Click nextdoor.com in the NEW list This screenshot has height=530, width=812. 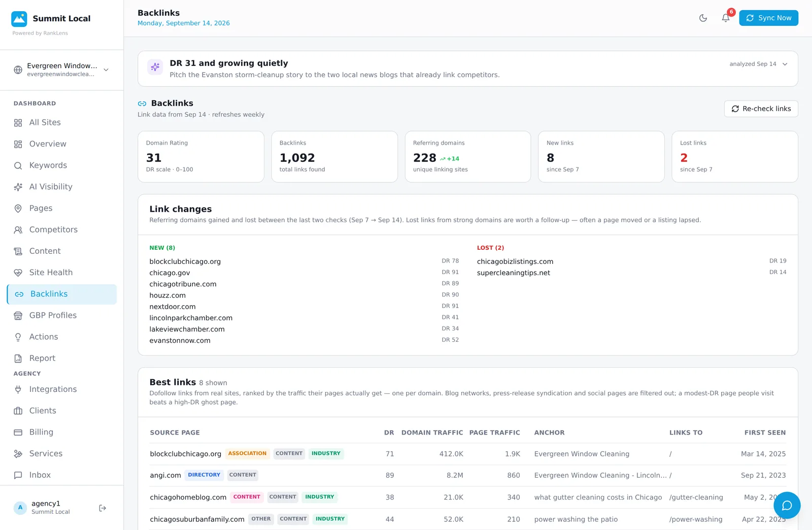173,307
